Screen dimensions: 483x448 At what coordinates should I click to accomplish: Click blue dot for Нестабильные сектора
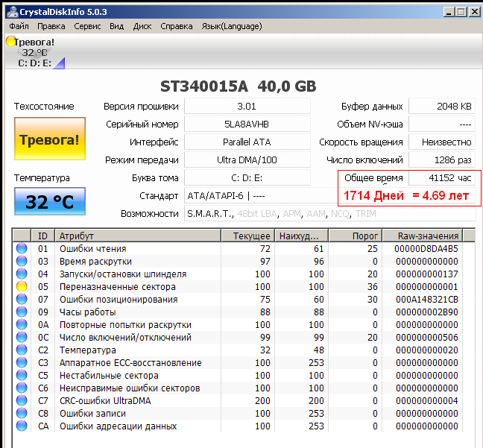pyautogui.click(x=22, y=375)
